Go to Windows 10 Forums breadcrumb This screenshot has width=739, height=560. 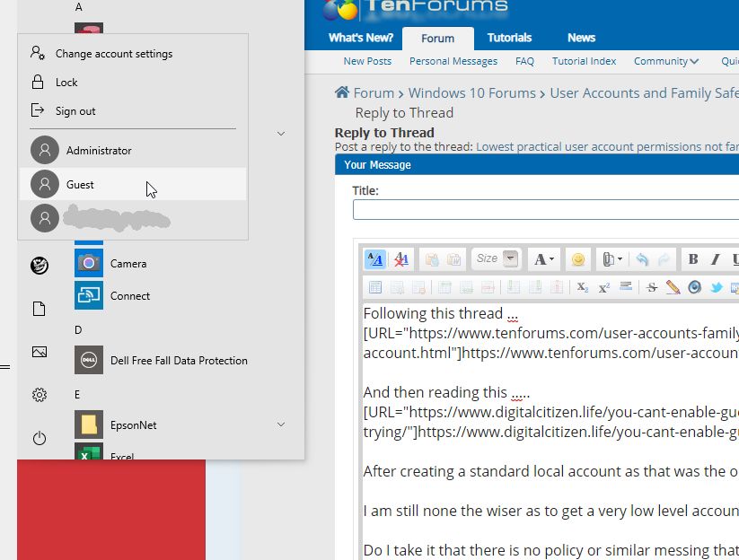click(471, 92)
